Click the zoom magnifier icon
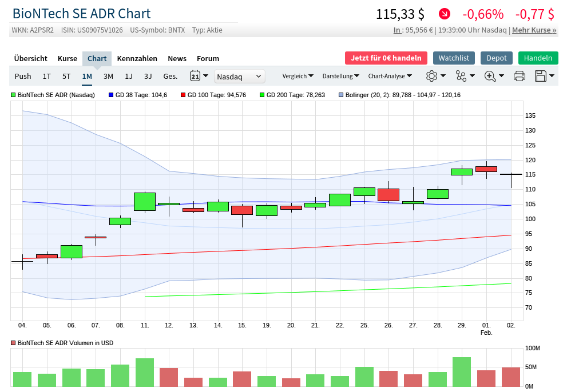567x392 pixels. click(490, 76)
